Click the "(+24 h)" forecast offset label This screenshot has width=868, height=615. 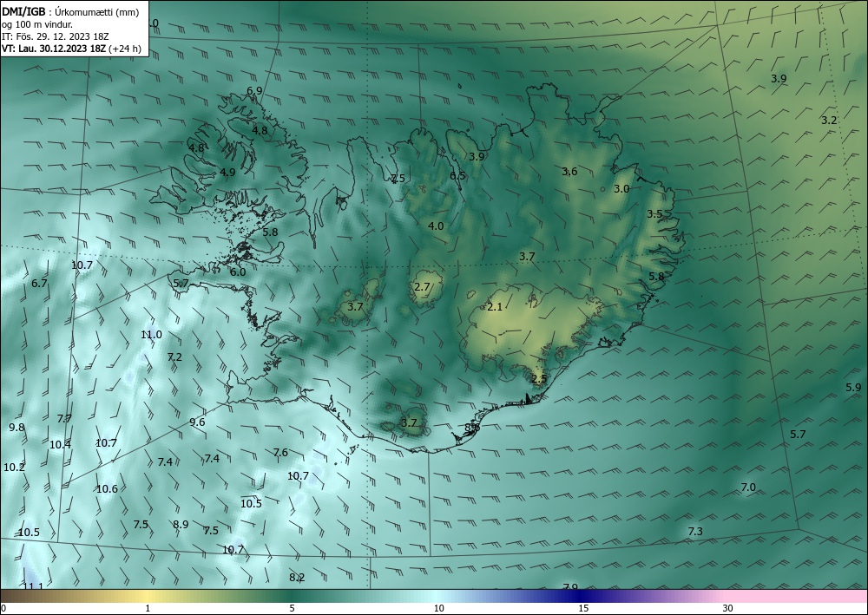tap(125, 49)
